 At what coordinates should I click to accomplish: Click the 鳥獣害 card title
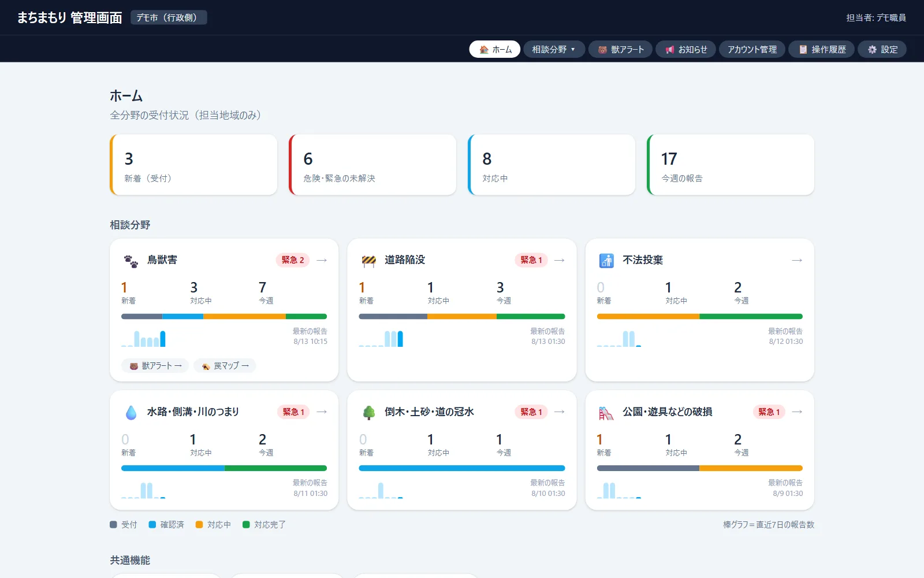[162, 260]
